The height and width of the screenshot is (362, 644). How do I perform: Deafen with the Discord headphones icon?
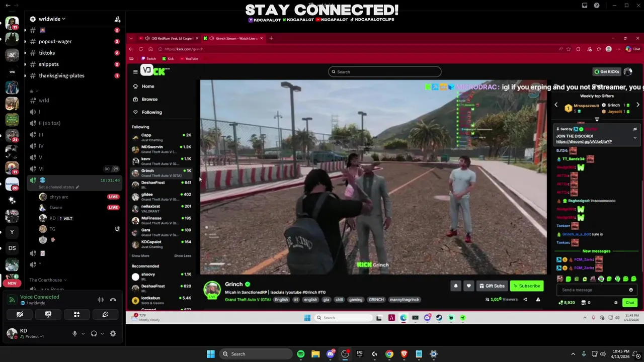94,333
